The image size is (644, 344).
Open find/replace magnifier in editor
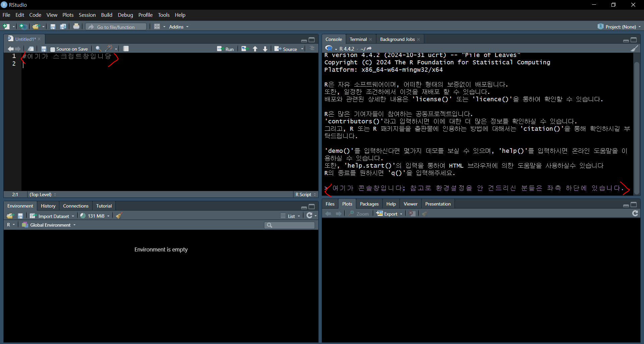tap(98, 49)
